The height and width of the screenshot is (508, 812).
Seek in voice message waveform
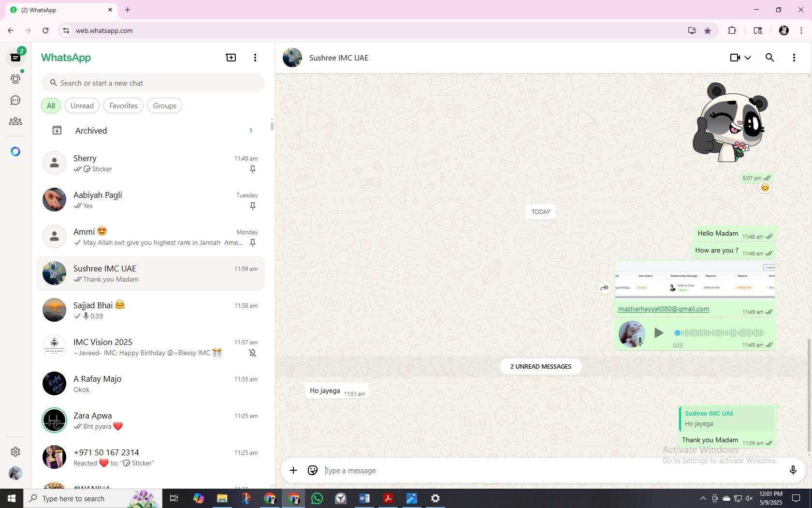pos(720,333)
